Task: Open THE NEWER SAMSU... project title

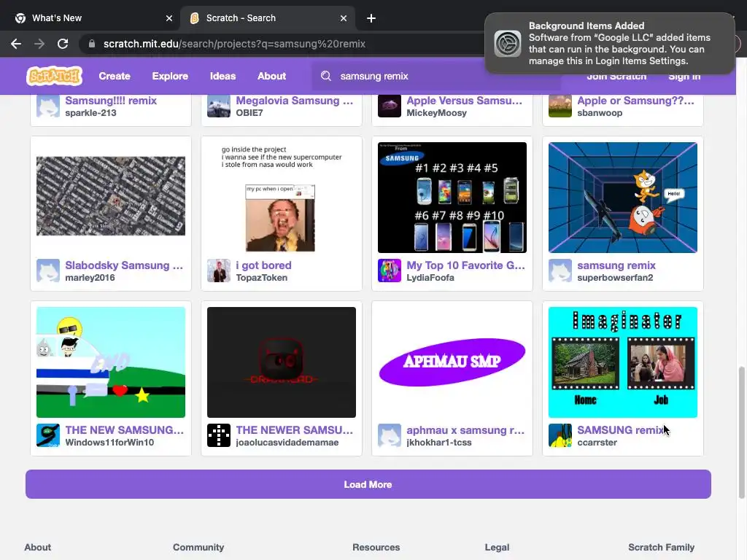Action: pos(295,430)
